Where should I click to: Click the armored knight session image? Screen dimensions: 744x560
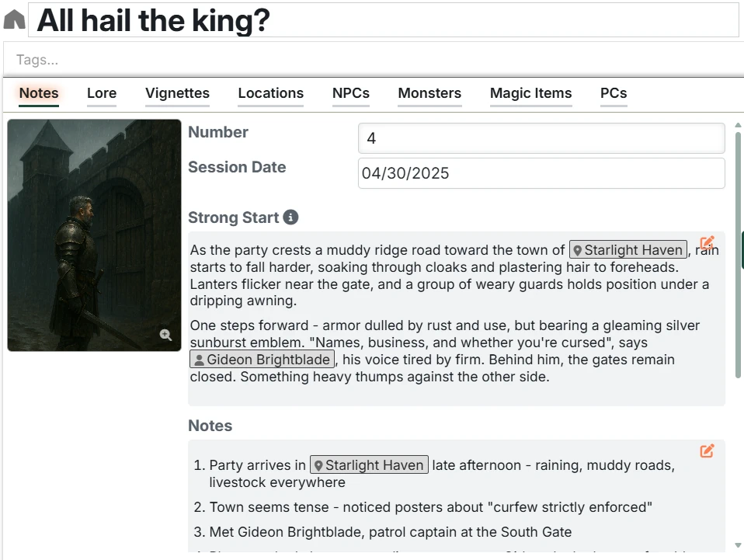pyautogui.click(x=94, y=233)
